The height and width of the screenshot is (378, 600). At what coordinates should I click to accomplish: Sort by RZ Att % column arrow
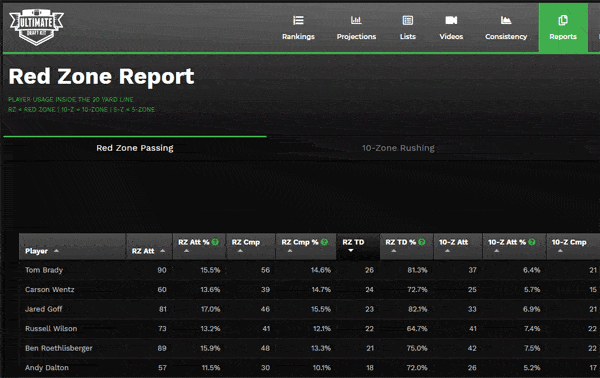pyautogui.click(x=186, y=251)
